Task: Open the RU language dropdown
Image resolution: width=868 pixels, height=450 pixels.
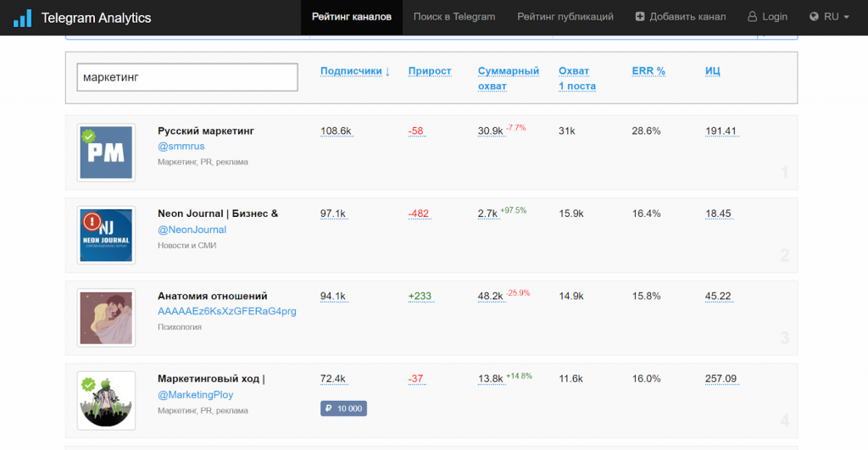Action: tap(829, 17)
